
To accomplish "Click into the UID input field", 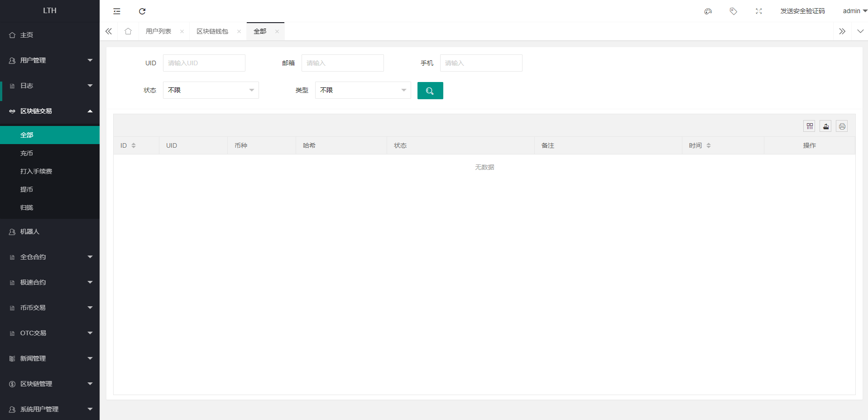I will (204, 63).
